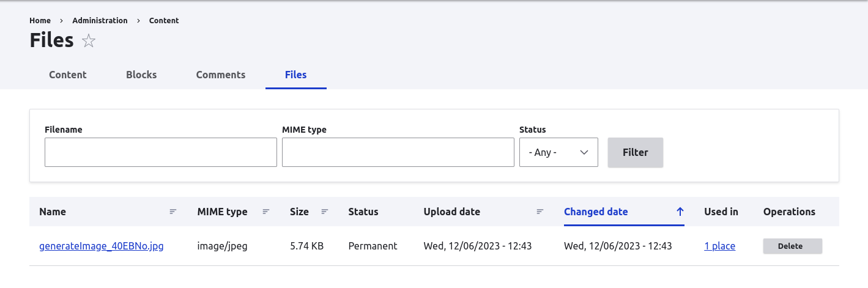This screenshot has height=288, width=868.
Task: Switch to the Content tab
Action: coord(68,75)
